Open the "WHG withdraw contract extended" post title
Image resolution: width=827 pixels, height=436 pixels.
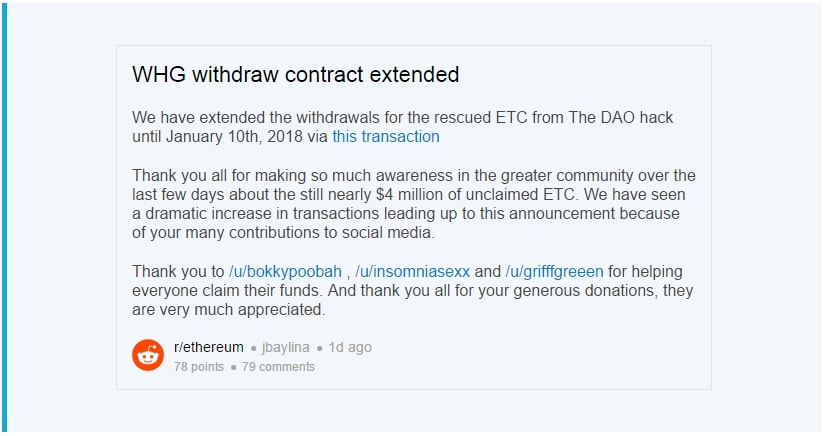coord(296,75)
